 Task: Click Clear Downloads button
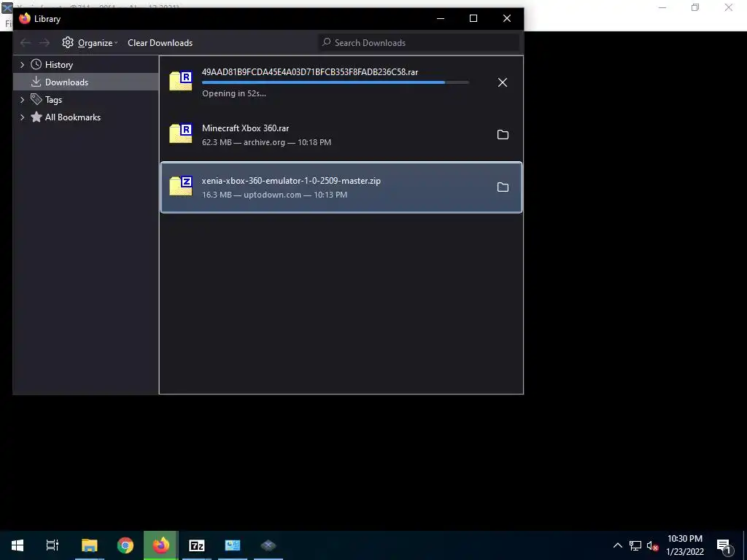(x=160, y=43)
